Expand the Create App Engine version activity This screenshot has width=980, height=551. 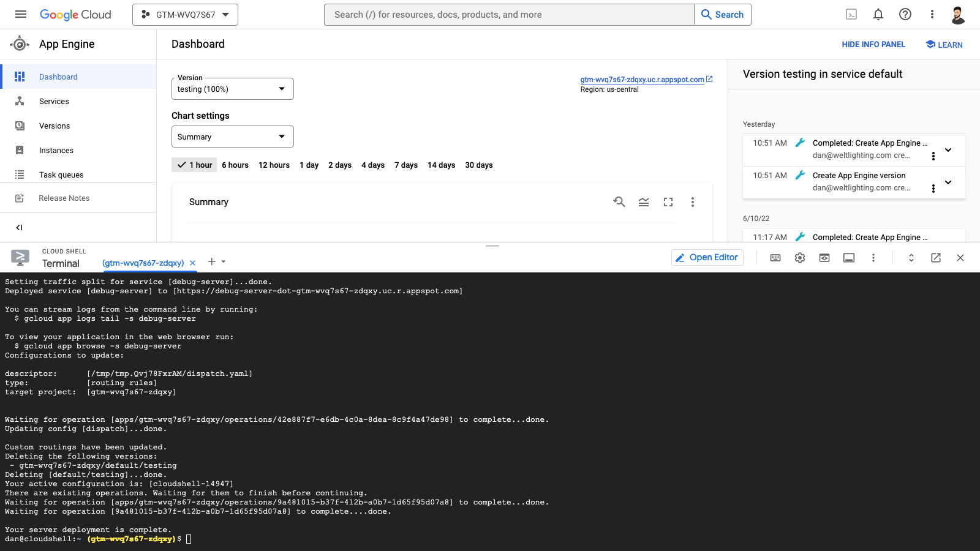point(948,182)
